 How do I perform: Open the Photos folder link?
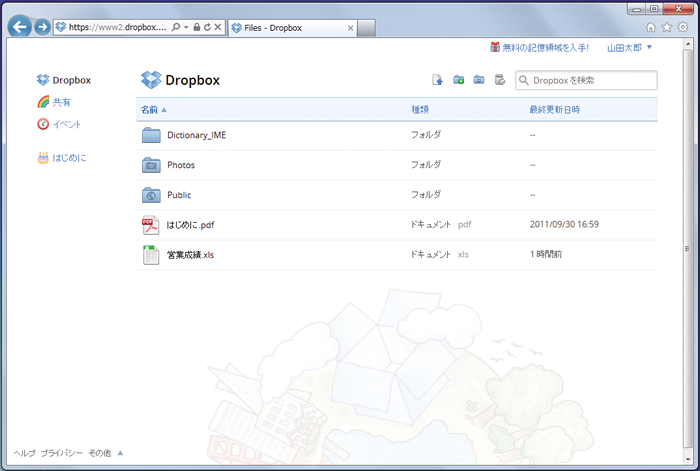(181, 165)
